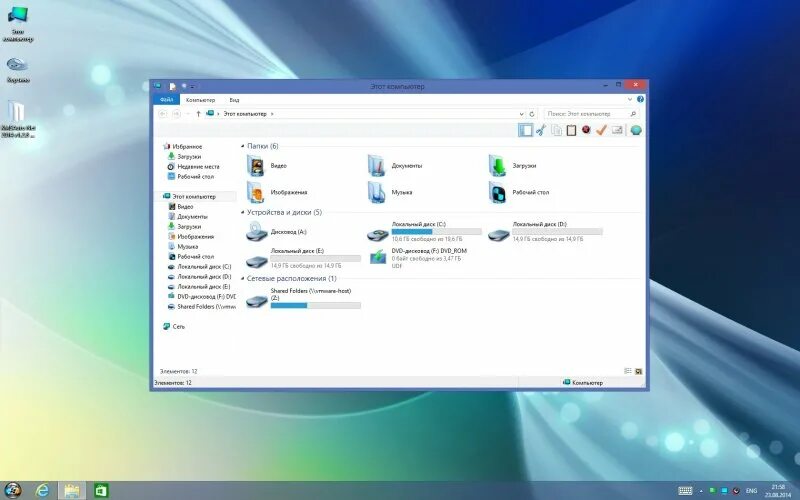Open the Start button on taskbar
Screen dimensions: 800x500
[13, 490]
